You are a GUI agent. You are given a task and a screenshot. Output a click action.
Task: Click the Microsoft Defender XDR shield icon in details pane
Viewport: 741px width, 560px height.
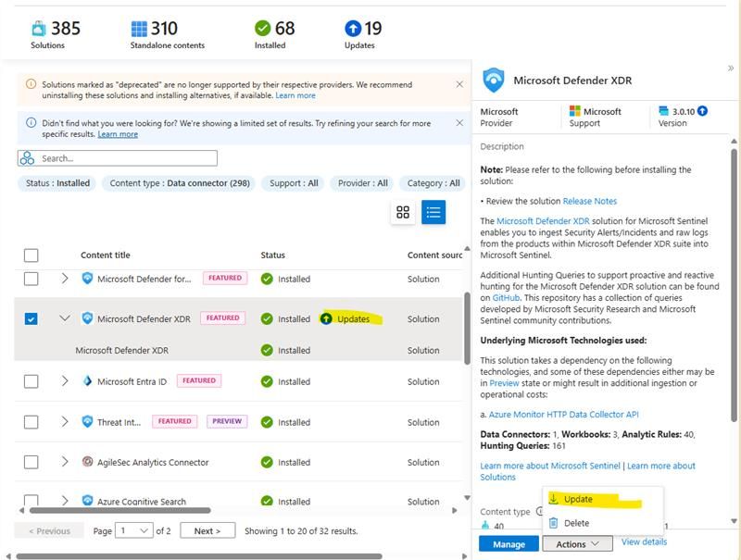(x=494, y=80)
